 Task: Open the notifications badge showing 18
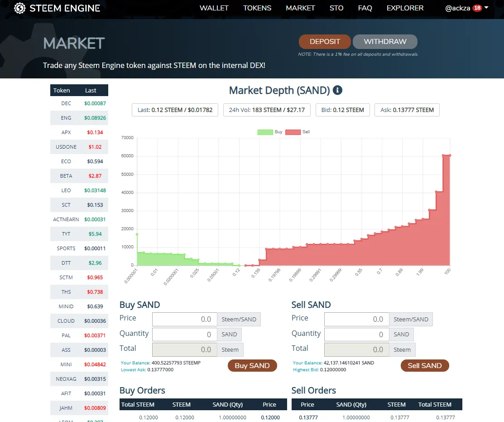tap(477, 8)
